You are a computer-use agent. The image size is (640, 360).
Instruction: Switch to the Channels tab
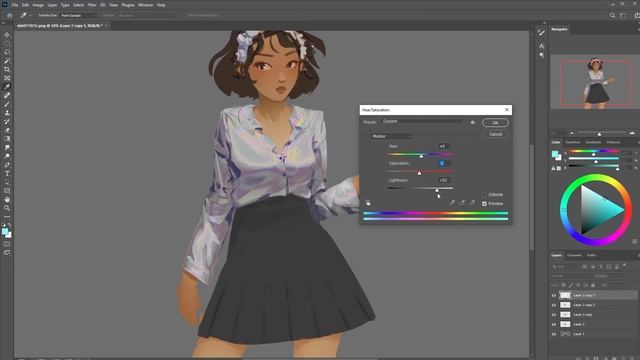(574, 256)
